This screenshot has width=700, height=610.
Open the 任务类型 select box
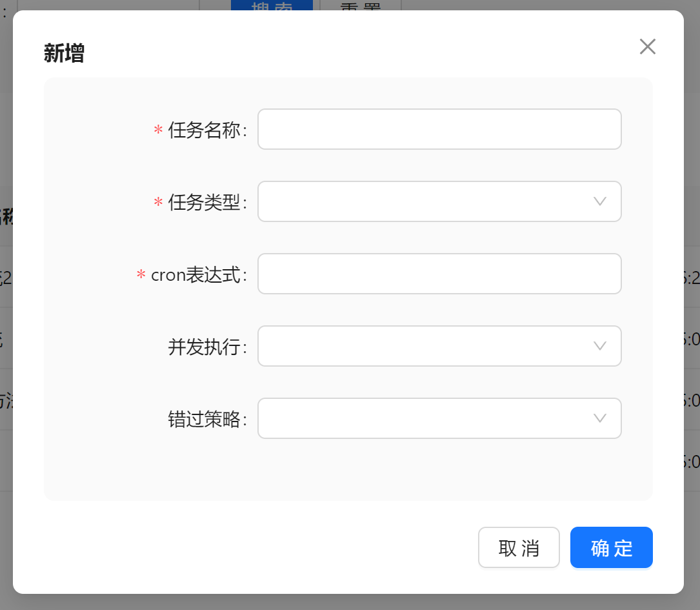[426, 201]
